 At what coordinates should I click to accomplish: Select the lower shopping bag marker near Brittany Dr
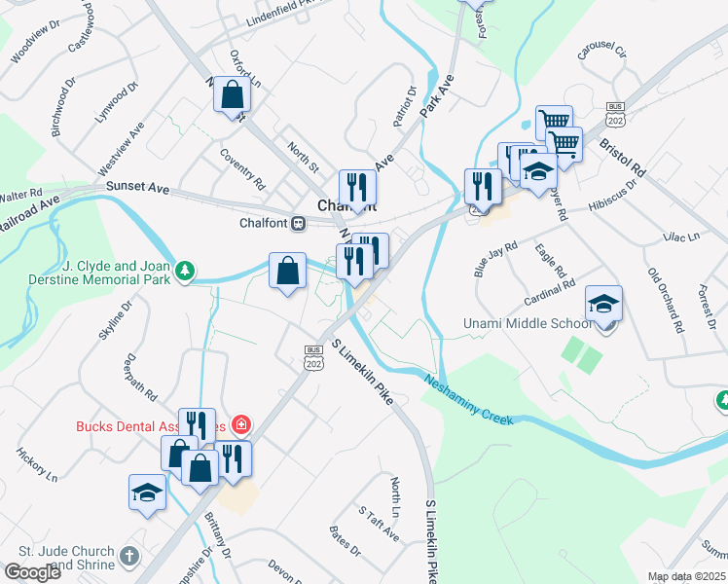200,472
